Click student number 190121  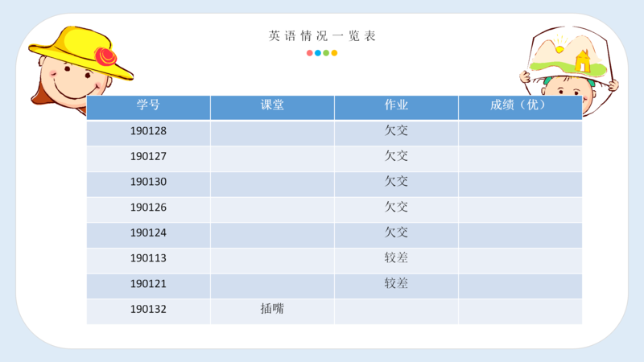pyautogui.click(x=148, y=284)
